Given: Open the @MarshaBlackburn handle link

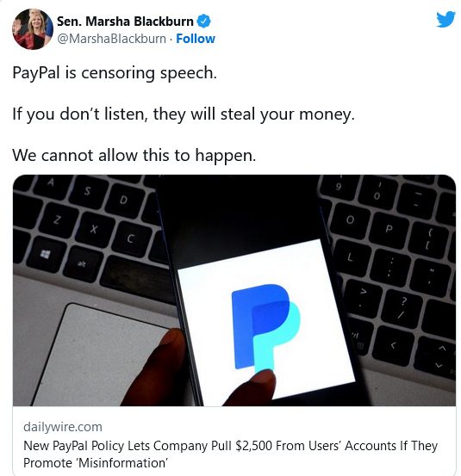Looking at the screenshot, I should pyautogui.click(x=111, y=39).
